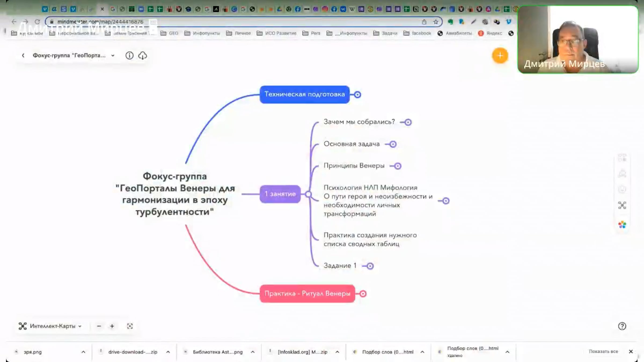
Task: Select the Основная задача topic
Action: click(x=352, y=144)
